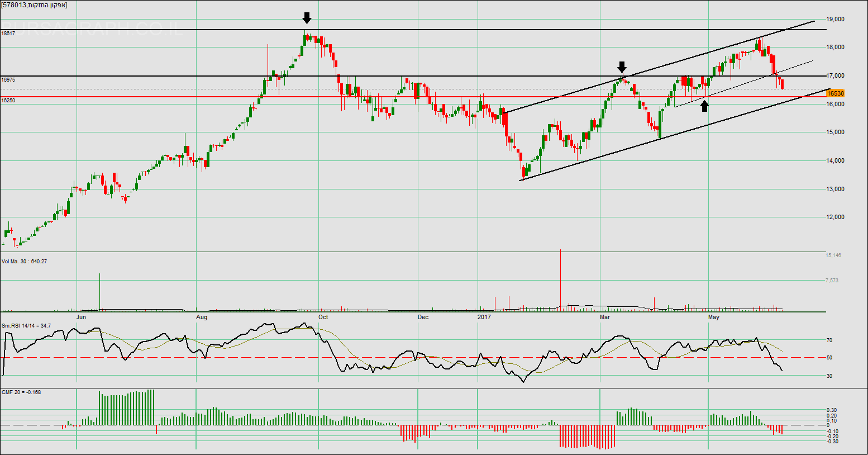Select the Mar date label
The image size is (868, 455).
pos(605,317)
